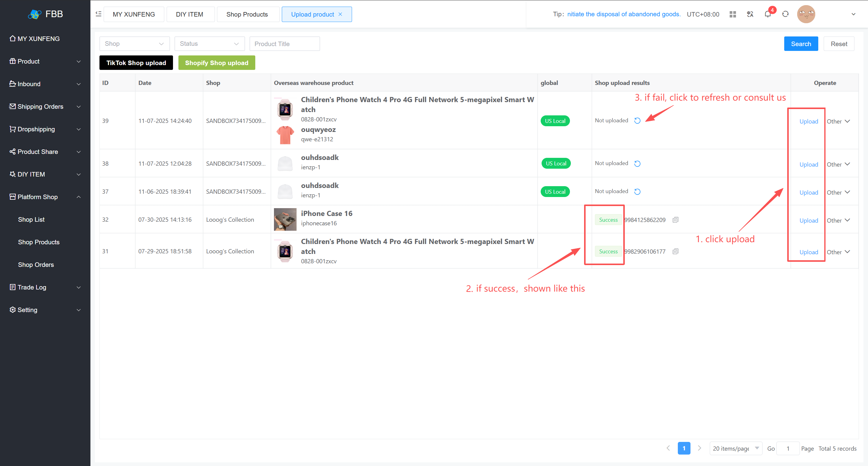Viewport: 868px width, 466px height.
Task: Expand Other options for row 38
Action: [x=838, y=164]
